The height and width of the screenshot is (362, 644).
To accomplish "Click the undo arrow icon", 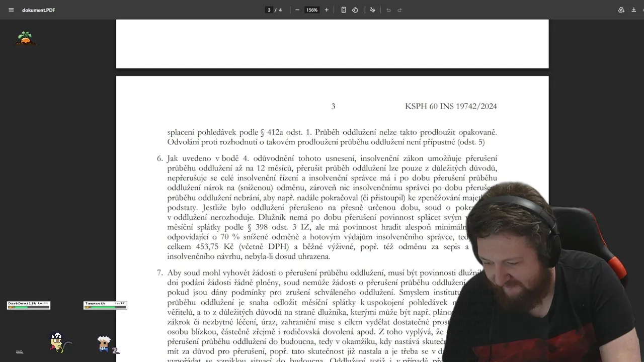I will pos(388,10).
